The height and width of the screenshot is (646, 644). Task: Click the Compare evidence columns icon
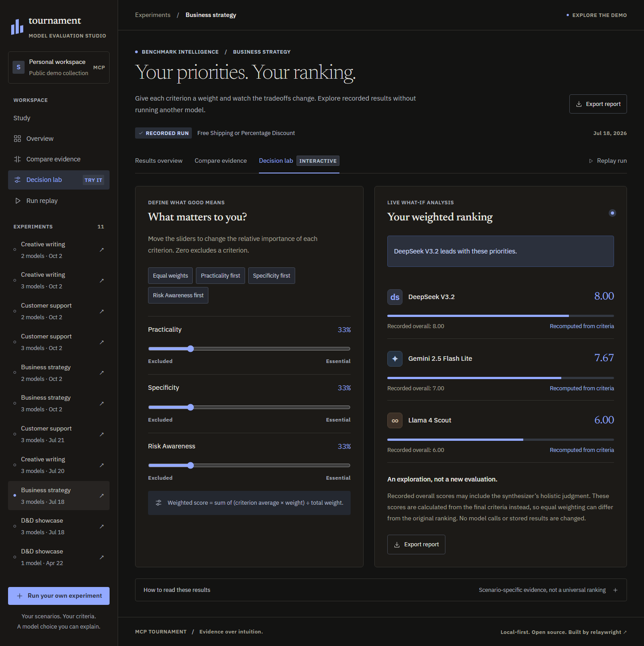coord(17,159)
